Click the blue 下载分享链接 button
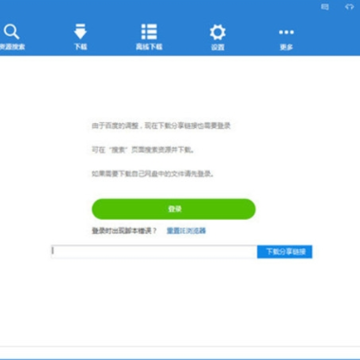 coord(285,252)
